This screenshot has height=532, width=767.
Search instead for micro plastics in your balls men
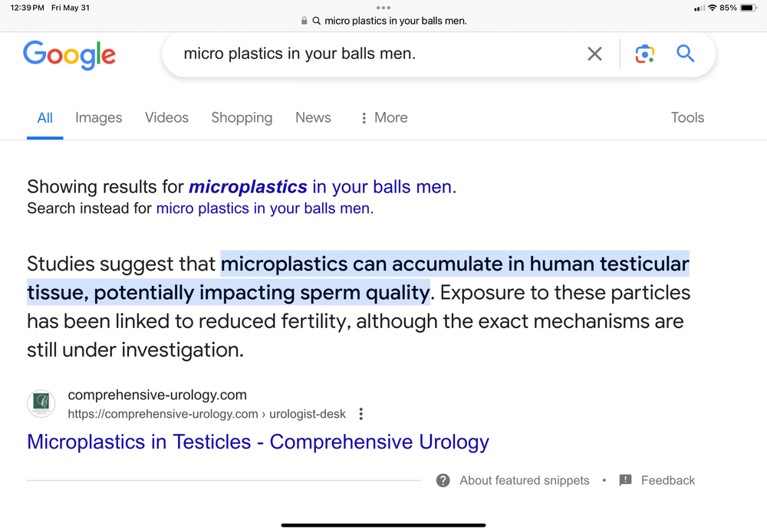click(265, 209)
